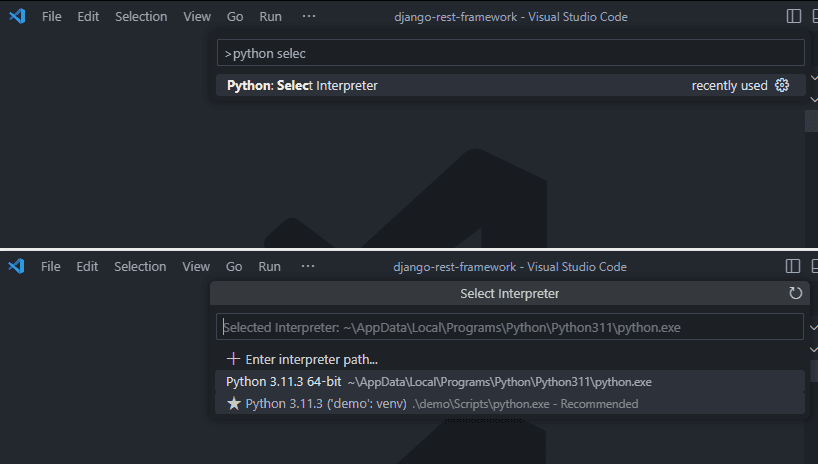Open the gear icon beside 'recently used'
818x464 pixels.
(781, 85)
